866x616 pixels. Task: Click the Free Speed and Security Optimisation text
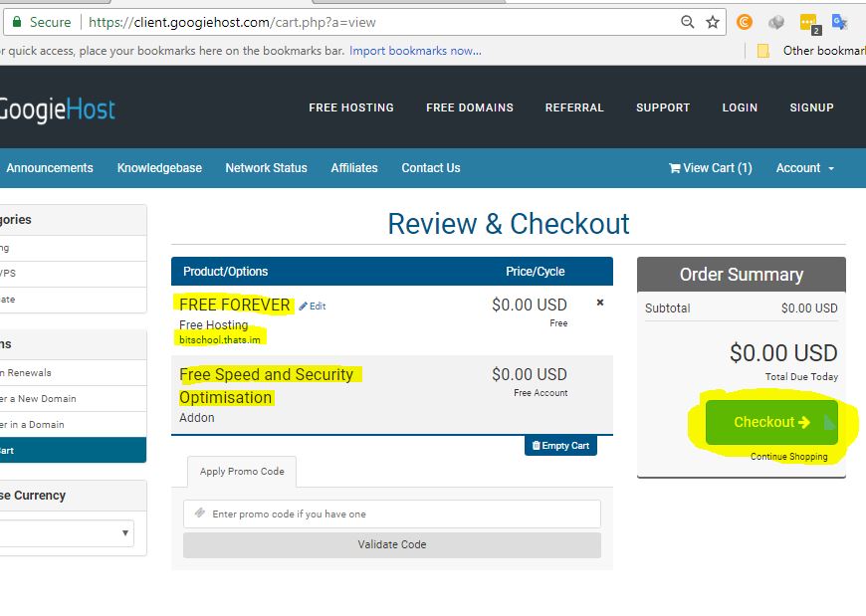pos(266,386)
